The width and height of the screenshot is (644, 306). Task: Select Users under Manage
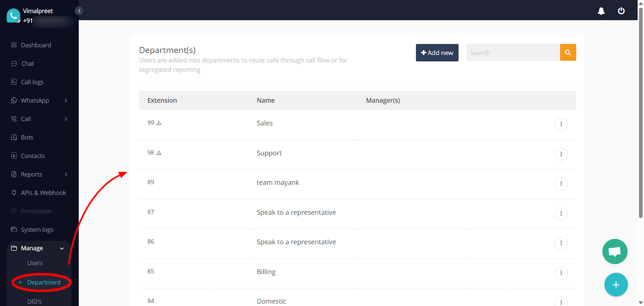[x=35, y=263]
